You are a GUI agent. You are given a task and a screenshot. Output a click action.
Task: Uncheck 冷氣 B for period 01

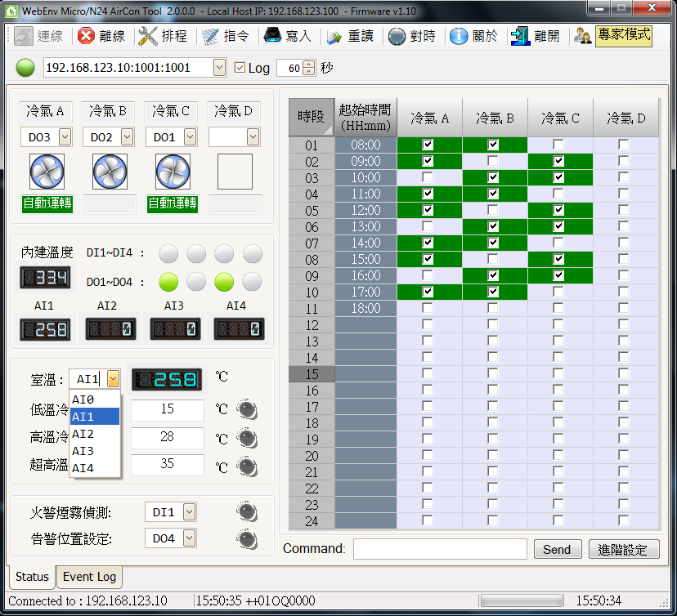pos(493,145)
